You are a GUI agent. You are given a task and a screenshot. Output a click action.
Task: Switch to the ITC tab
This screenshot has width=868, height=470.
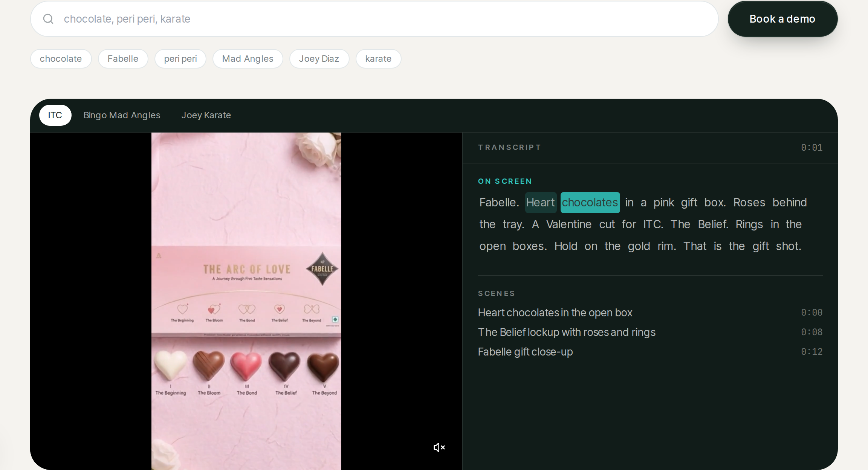[55, 115]
